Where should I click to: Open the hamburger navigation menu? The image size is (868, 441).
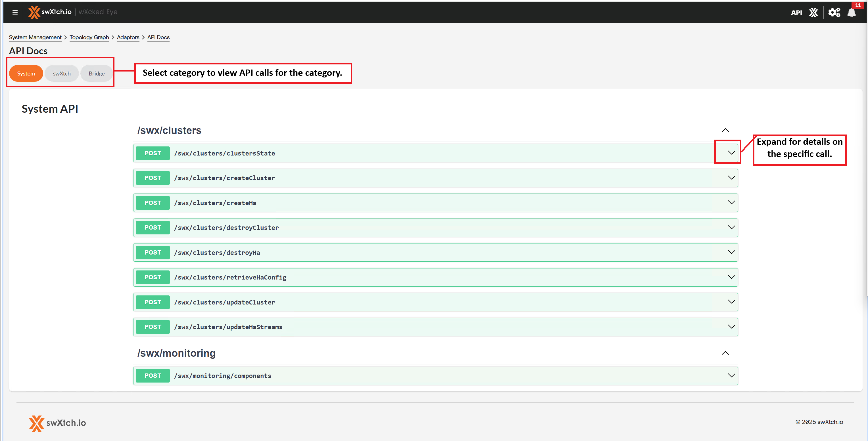[15, 12]
